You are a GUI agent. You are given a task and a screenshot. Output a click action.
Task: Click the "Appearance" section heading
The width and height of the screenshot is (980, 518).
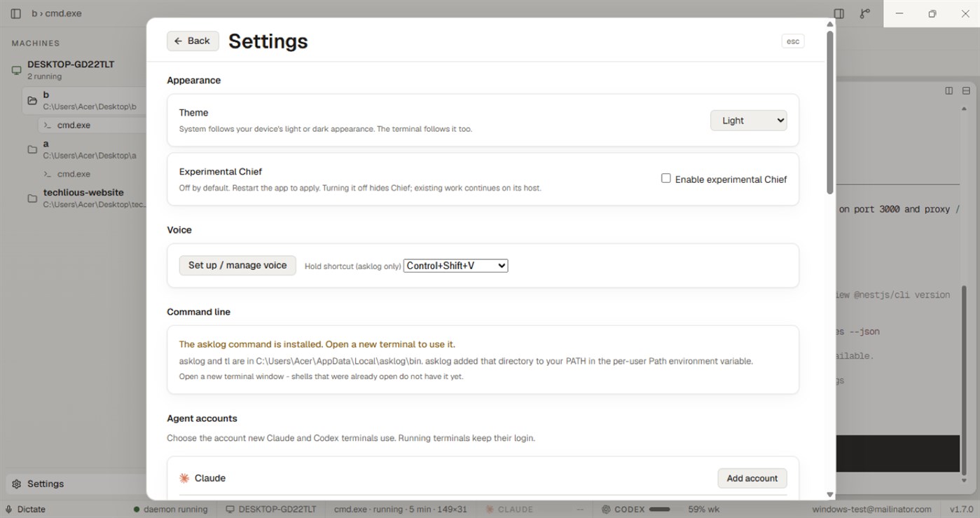[x=193, y=80]
